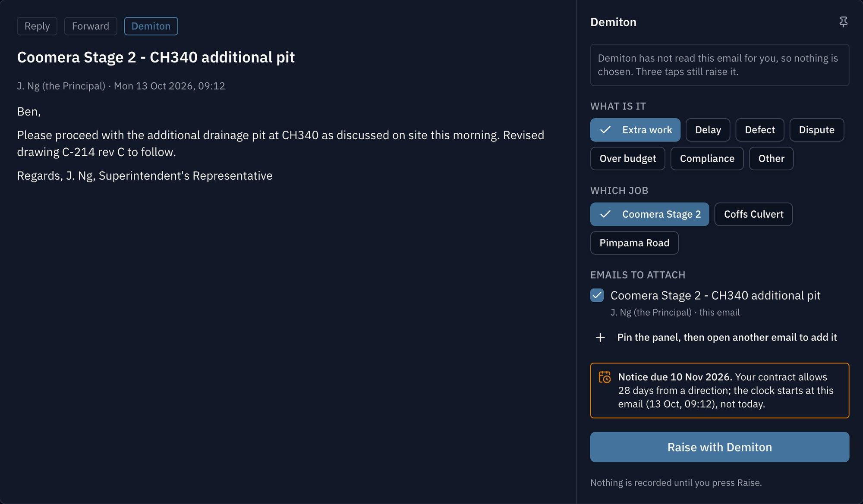
Task: Click the calendar clock icon in notice box
Action: [x=605, y=377]
